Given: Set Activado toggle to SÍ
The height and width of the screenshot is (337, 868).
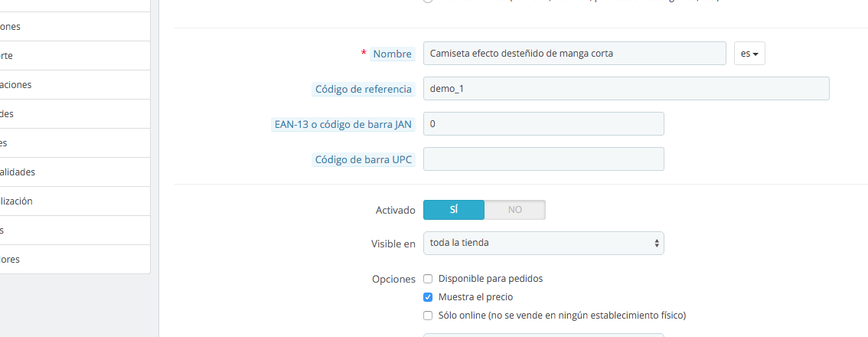Looking at the screenshot, I should coord(454,210).
